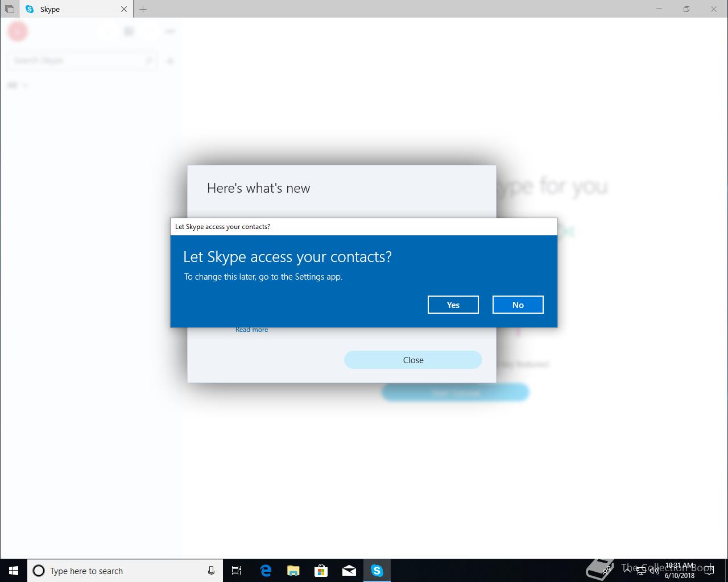This screenshot has height=582, width=728.
Task: Open Task View from taskbar
Action: [237, 571]
